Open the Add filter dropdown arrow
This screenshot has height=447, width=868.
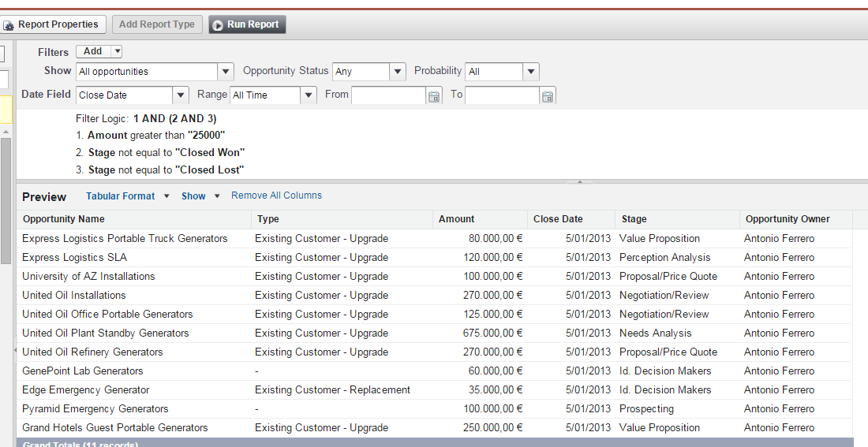click(116, 51)
